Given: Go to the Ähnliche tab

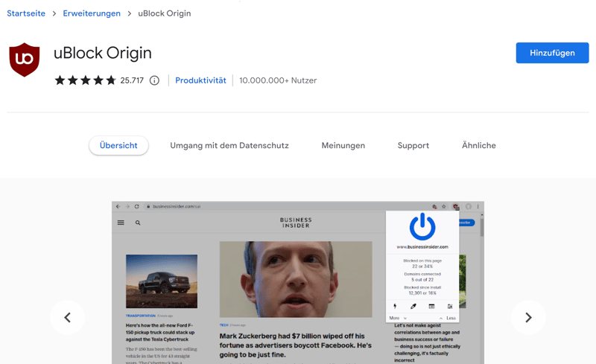Looking at the screenshot, I should click(x=478, y=146).
